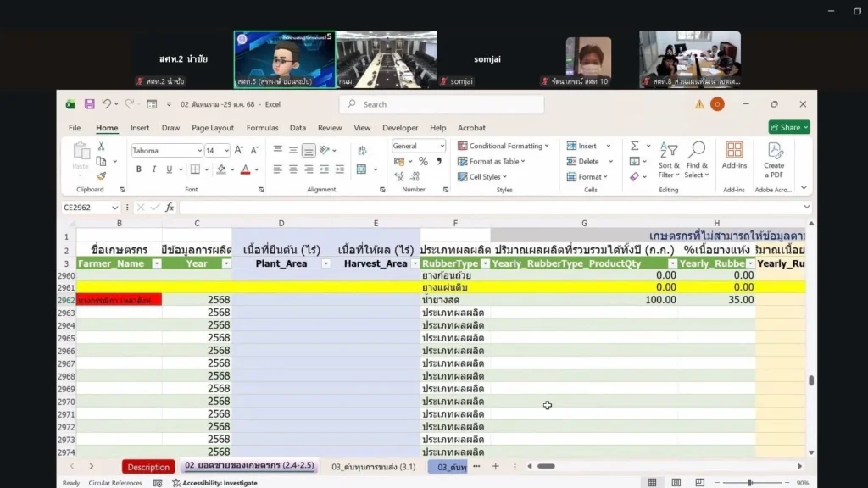Select the Format Painter brush

[x=102, y=176]
